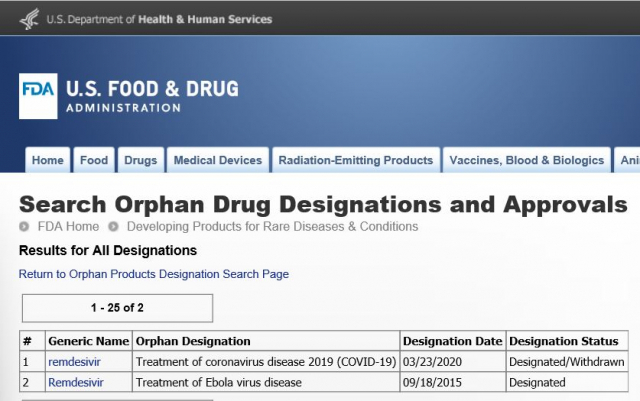The image size is (640, 401).
Task: Click the U.S. Food & Drug Administration title
Action: tap(152, 96)
